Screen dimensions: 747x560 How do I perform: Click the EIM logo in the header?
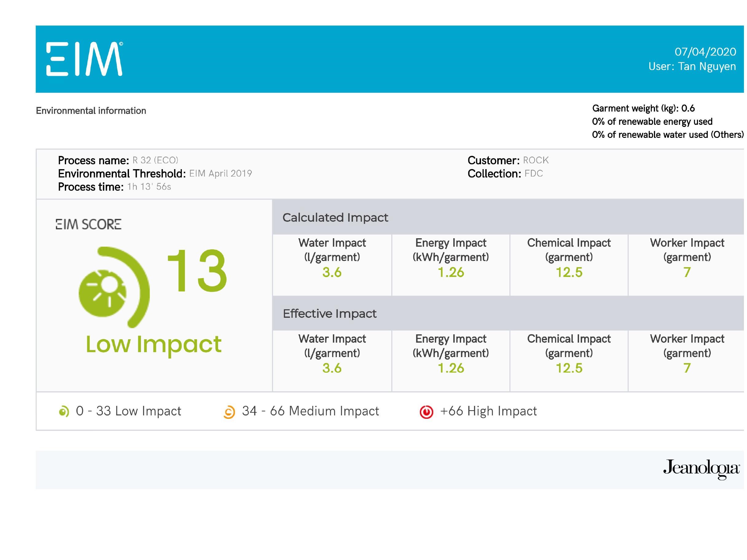pyautogui.click(x=84, y=59)
